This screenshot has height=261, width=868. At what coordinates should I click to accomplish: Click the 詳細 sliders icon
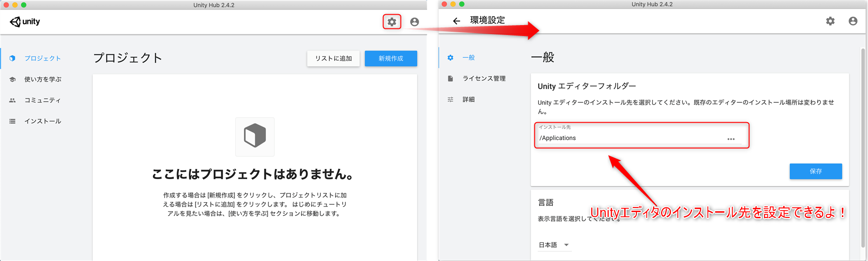[450, 99]
